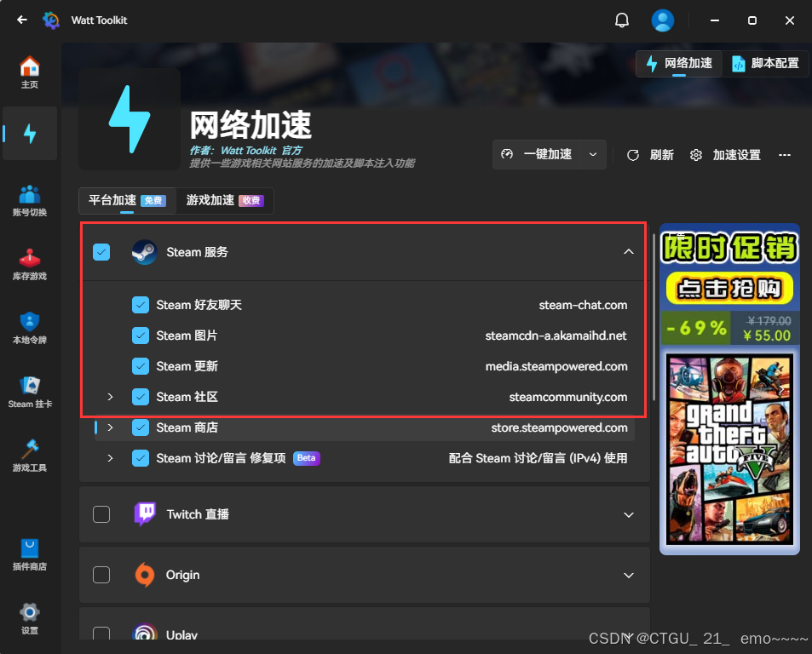This screenshot has height=654, width=812.
Task: Open 主页 home in sidebar
Action: 30,72
